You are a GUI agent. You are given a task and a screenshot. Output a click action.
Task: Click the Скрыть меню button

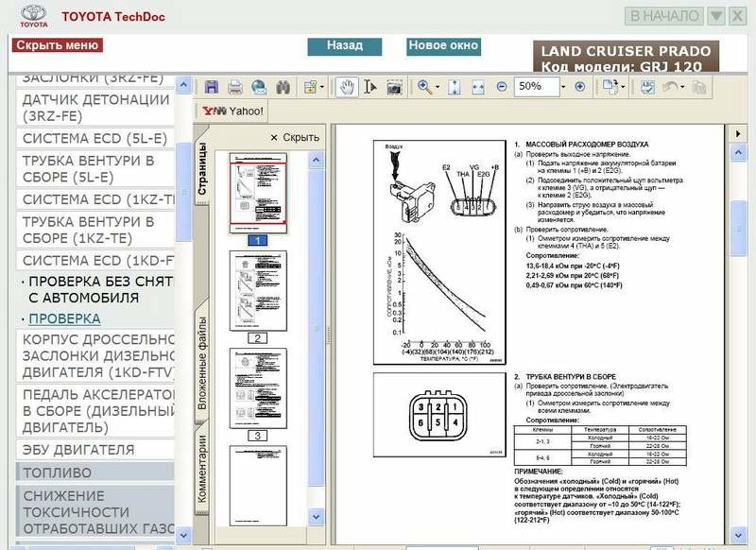point(56,45)
